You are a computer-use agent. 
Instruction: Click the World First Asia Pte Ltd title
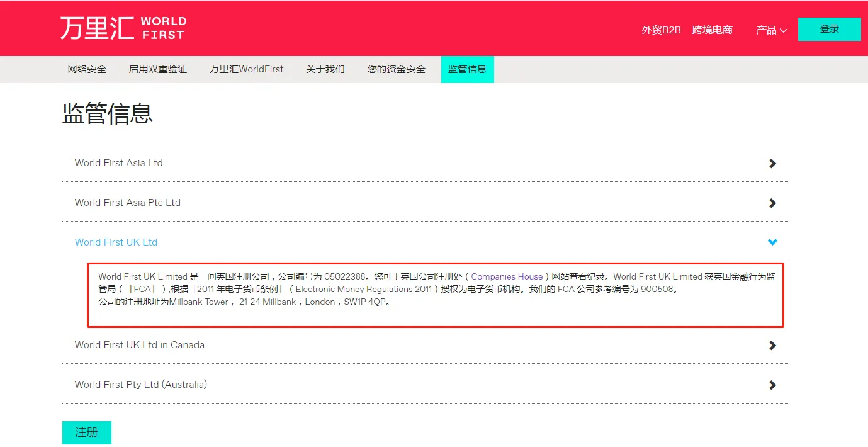(128, 202)
